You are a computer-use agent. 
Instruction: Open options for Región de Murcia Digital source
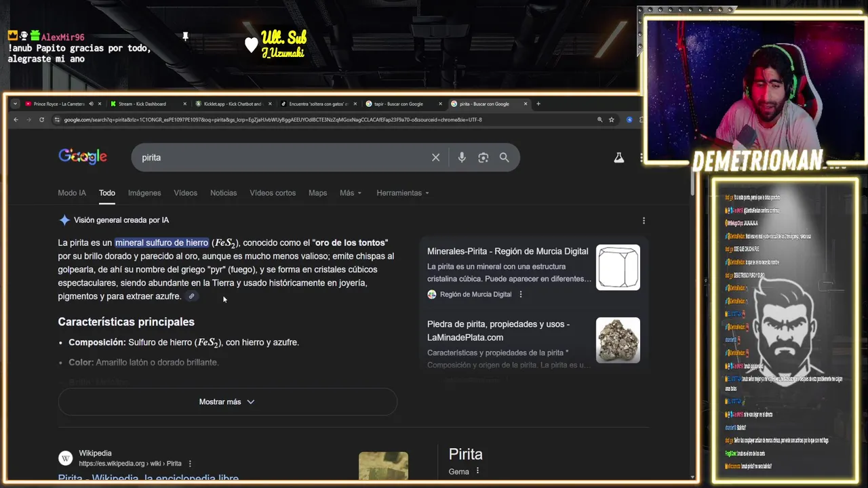[x=521, y=294]
